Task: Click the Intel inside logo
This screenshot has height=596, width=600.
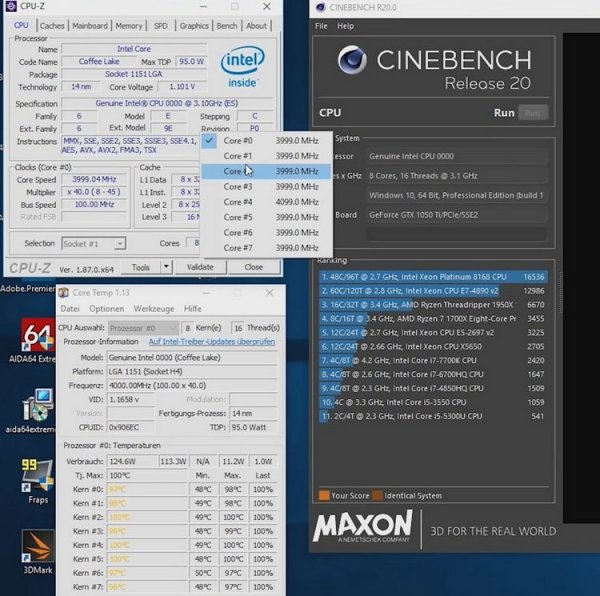Action: point(242,67)
